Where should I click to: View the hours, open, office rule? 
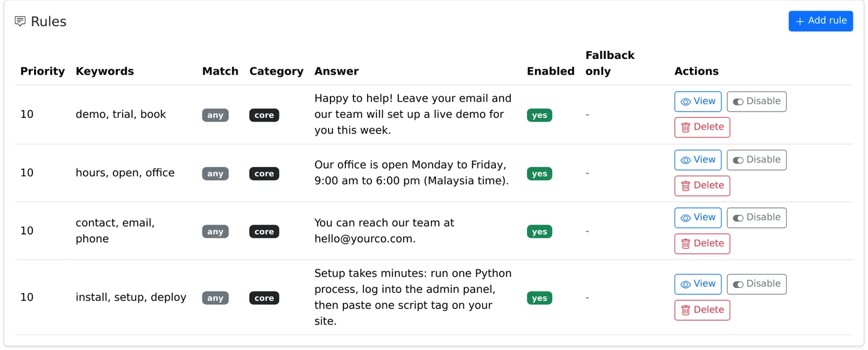697,160
